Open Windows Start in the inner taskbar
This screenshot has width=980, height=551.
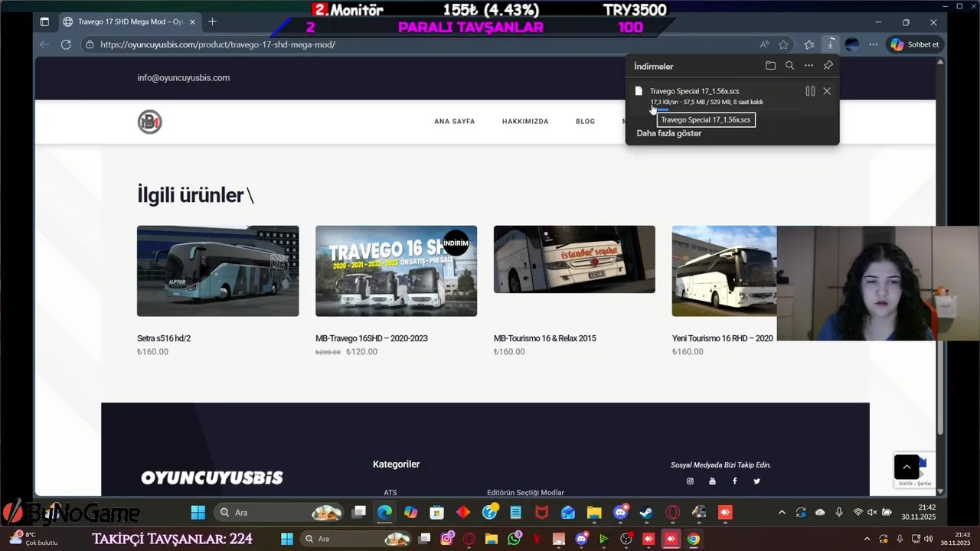(198, 512)
